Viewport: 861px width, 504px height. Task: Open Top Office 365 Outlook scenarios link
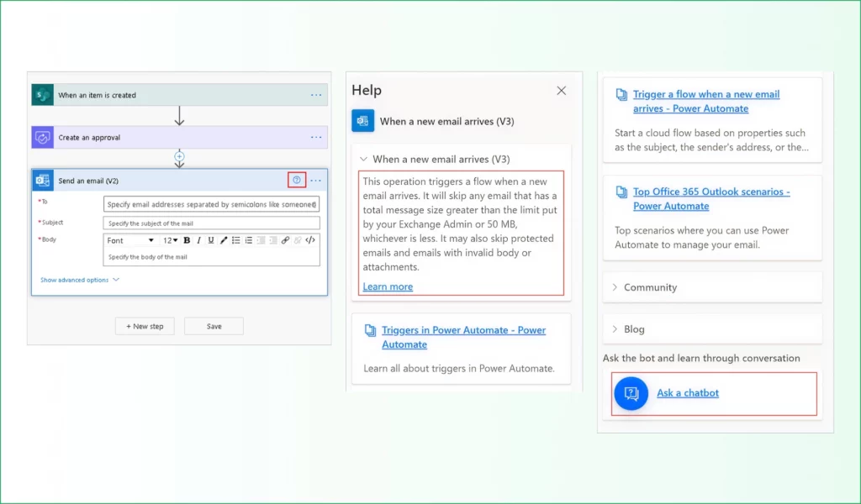[711, 198]
